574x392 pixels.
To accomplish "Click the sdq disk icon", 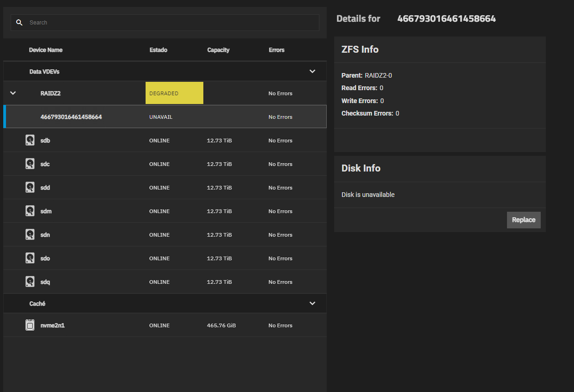I will [30, 282].
